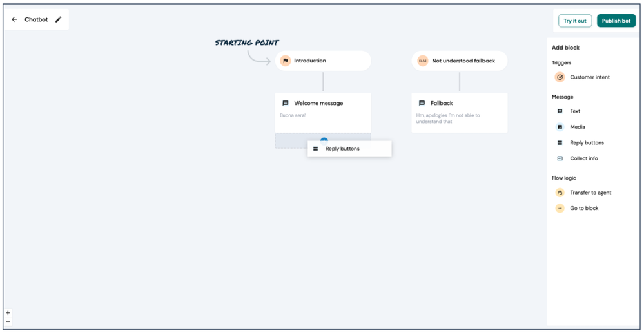Pick the Media block icon

[x=560, y=127]
